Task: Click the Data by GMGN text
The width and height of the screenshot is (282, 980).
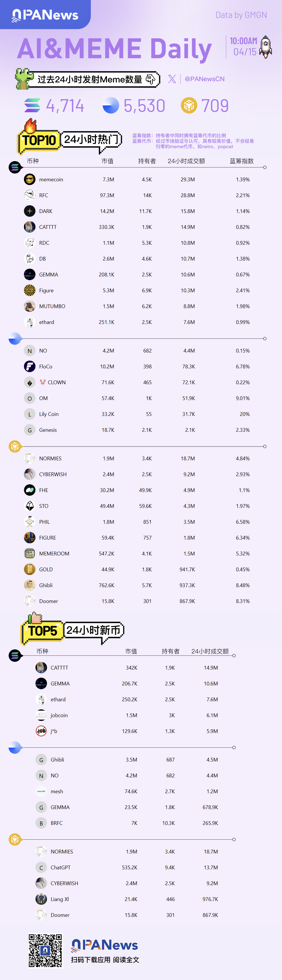Action: click(241, 15)
